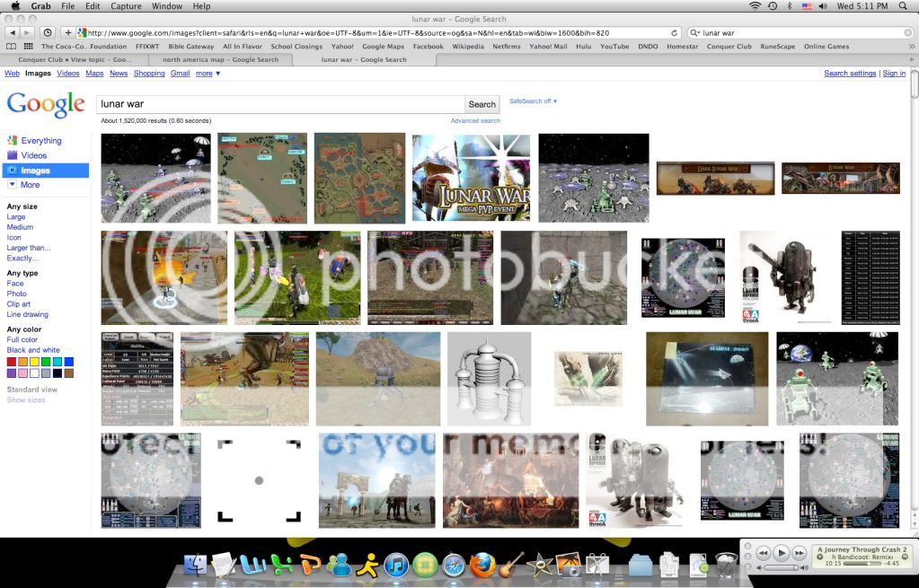Filter by the red color swatch
This screenshot has height=588, width=919.
click(x=11, y=362)
